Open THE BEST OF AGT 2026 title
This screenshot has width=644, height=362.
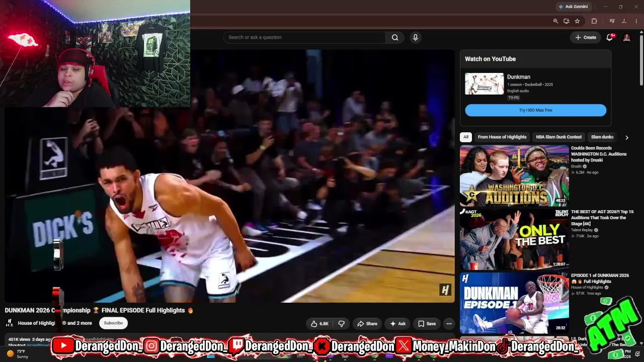[602, 218]
